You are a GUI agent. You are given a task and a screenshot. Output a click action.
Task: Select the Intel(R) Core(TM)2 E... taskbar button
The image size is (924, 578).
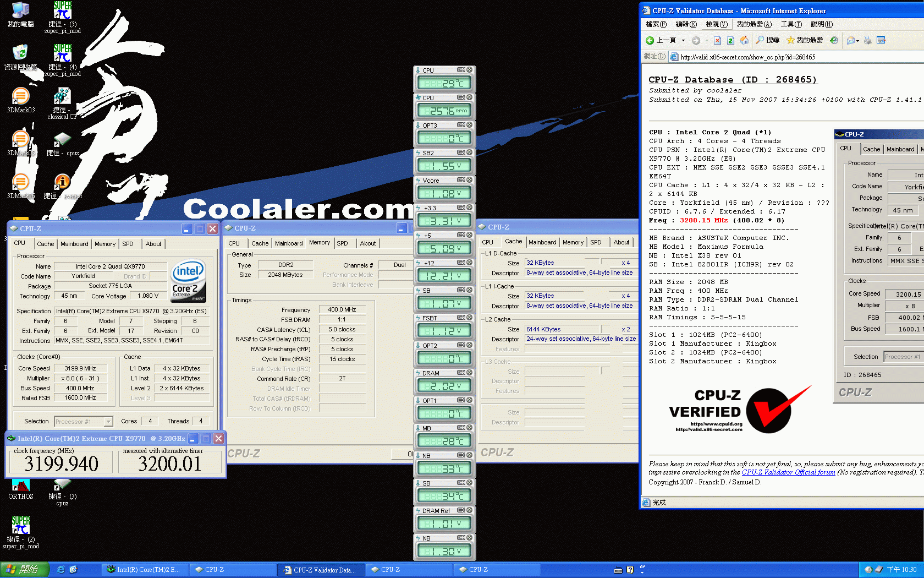click(x=145, y=570)
